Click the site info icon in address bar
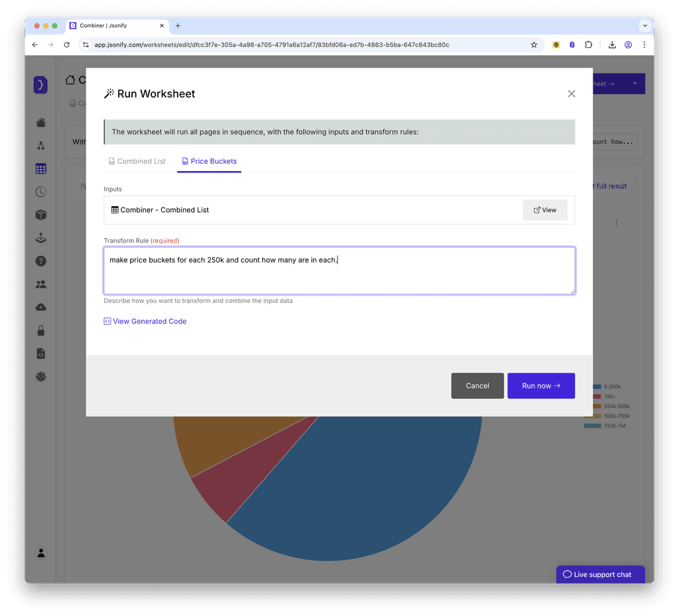This screenshot has height=616, width=679. click(86, 44)
